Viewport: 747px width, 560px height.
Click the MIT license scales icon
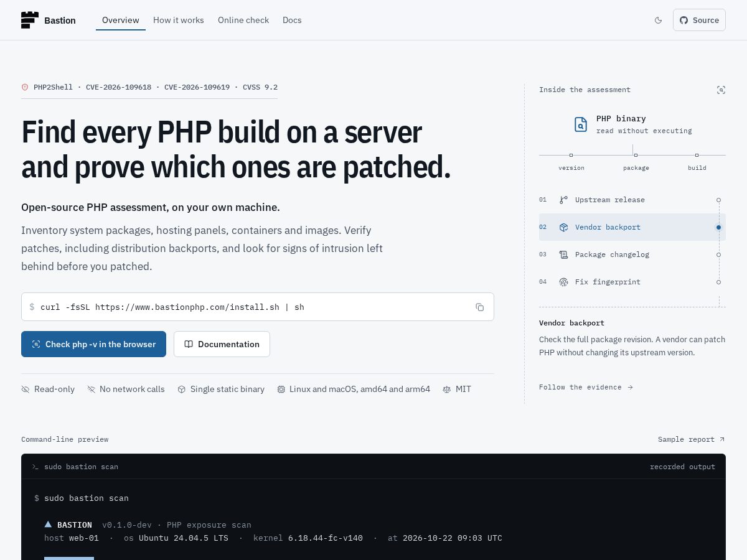tap(447, 389)
